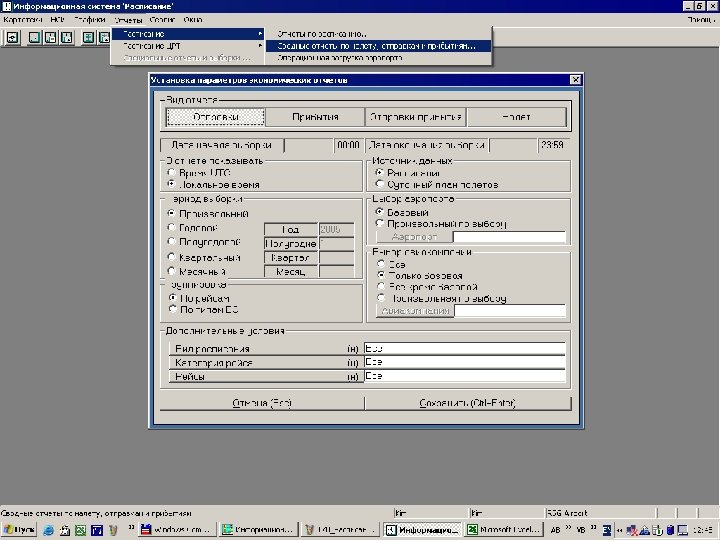Click the 'Сохранить (Ctrl-Enter)' button

468,403
